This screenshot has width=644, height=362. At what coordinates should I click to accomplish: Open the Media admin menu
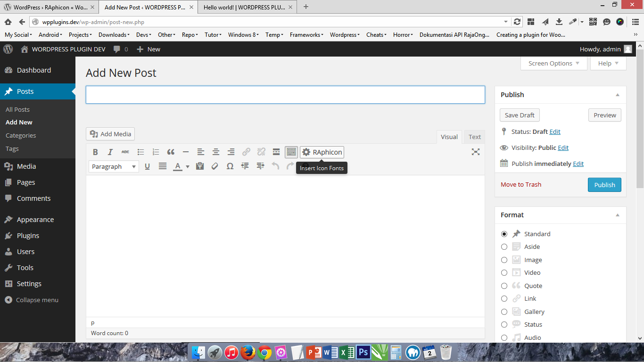38,166
